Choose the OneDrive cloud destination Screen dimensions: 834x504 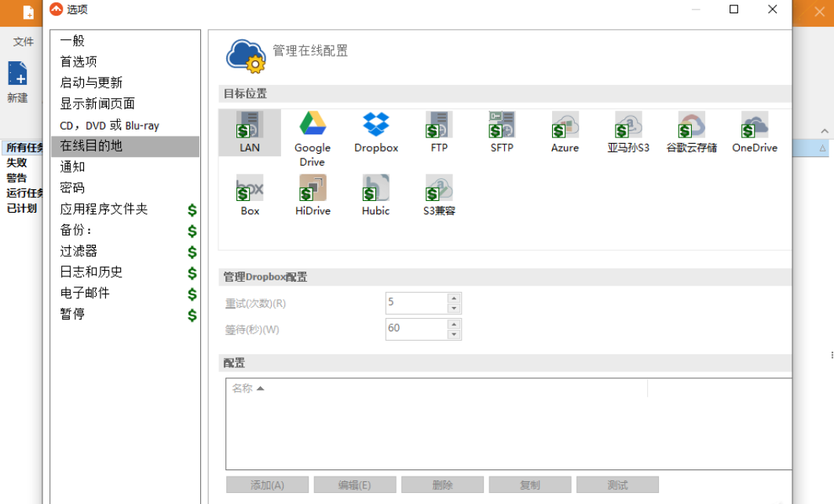[x=753, y=124]
